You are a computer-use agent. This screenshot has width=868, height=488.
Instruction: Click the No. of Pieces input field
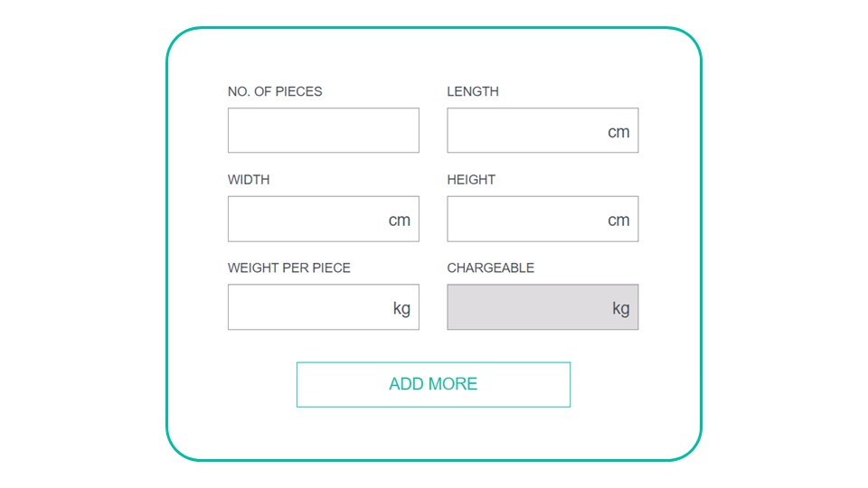pyautogui.click(x=324, y=130)
